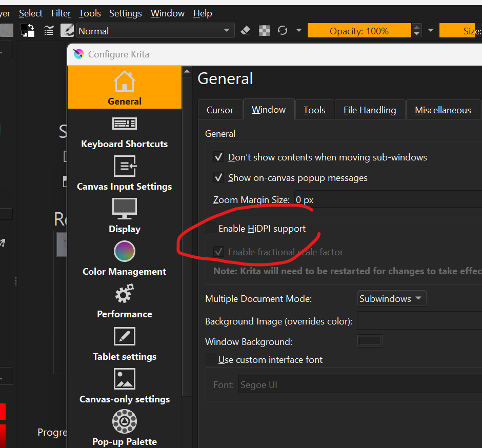This screenshot has height=448, width=482.
Task: Switch to the Cursor tab
Action: pyautogui.click(x=220, y=110)
